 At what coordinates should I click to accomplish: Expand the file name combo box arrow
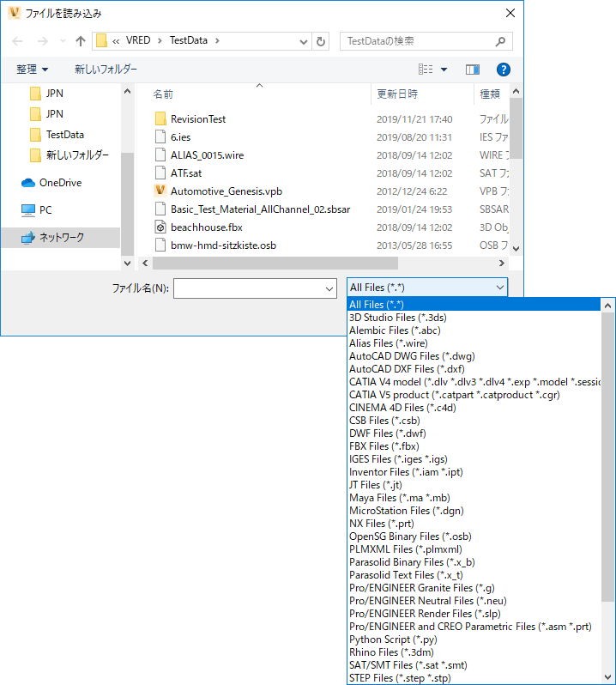coord(329,288)
